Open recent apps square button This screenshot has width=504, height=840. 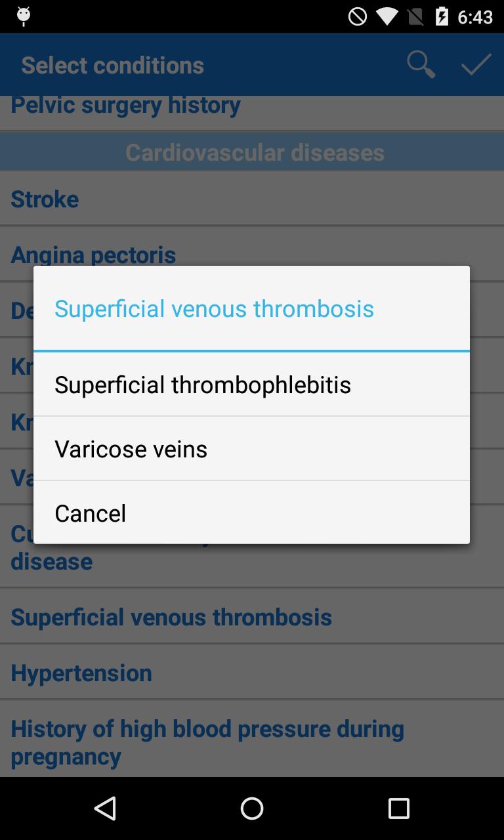point(398,808)
